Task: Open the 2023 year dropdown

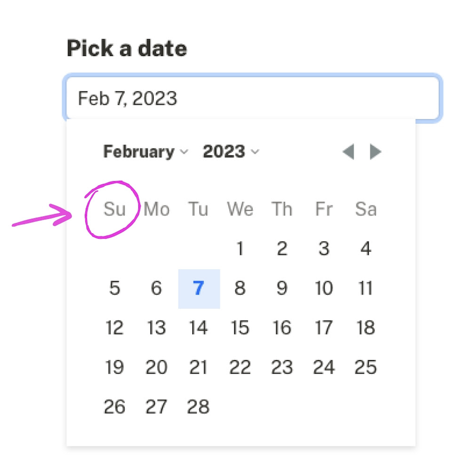Action: click(231, 152)
